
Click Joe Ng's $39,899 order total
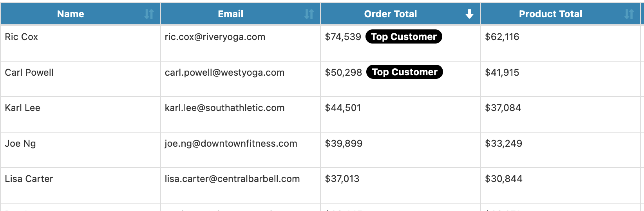[344, 144]
